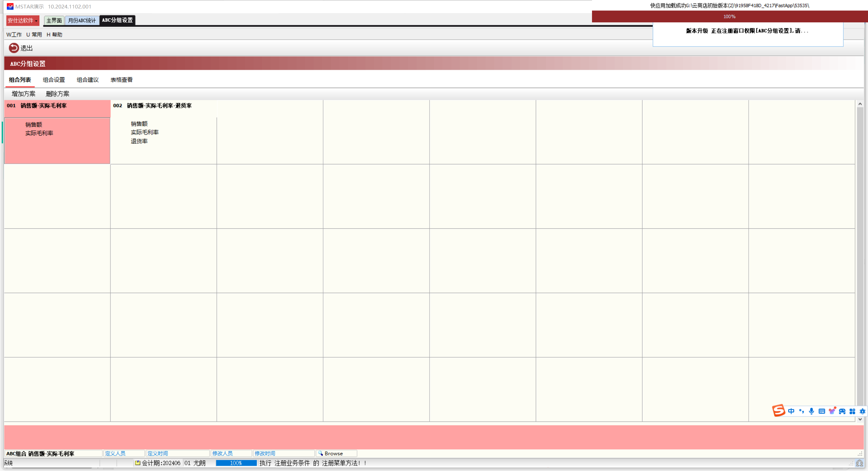Click the magnifier Browse icon

[320, 453]
